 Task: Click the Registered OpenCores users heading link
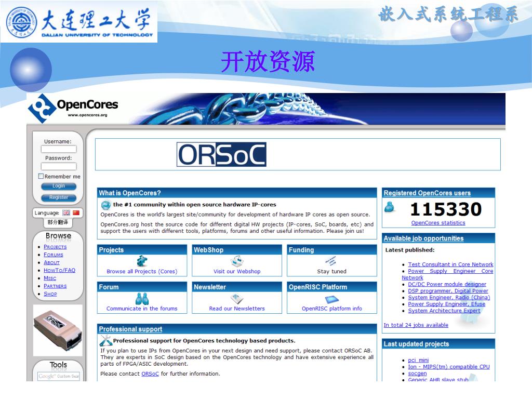point(427,193)
